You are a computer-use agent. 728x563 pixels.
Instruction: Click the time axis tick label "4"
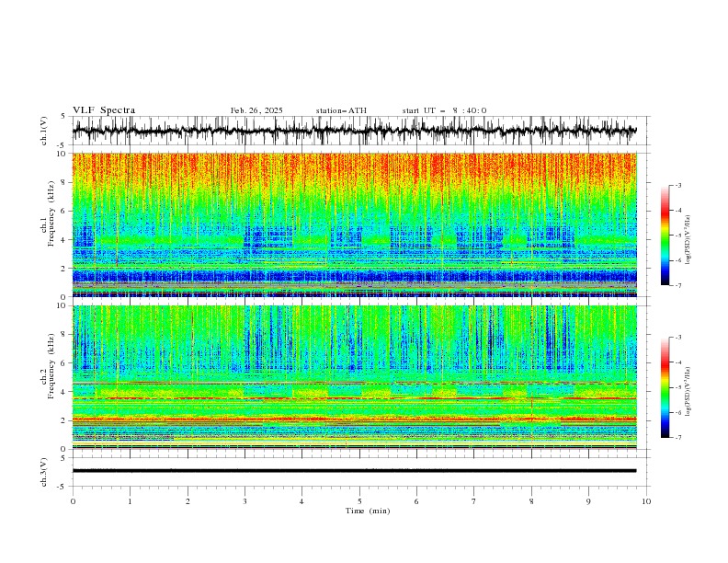coord(301,501)
